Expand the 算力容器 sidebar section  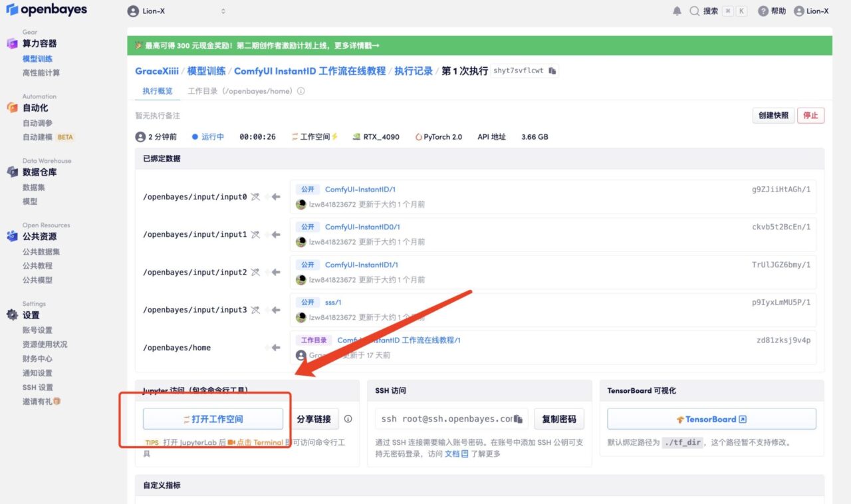pos(39,43)
